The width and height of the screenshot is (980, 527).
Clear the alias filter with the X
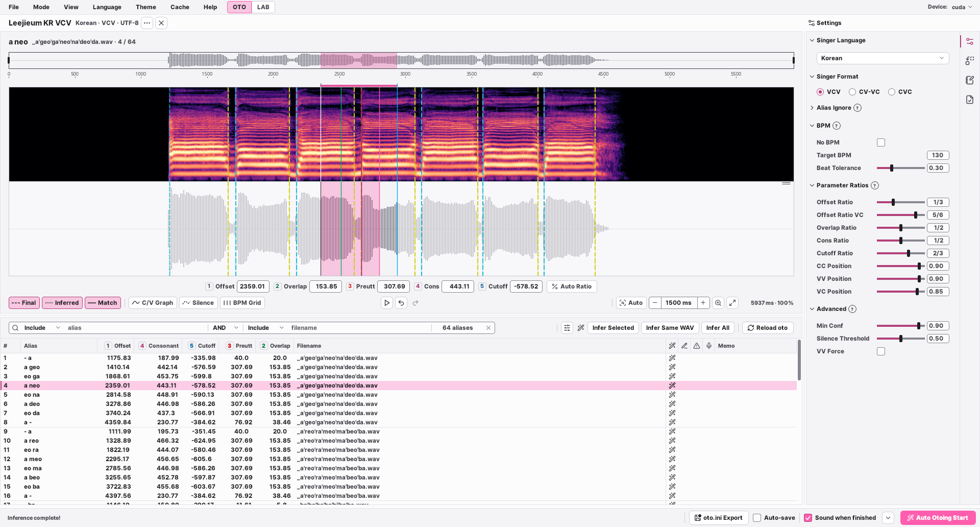coord(488,328)
